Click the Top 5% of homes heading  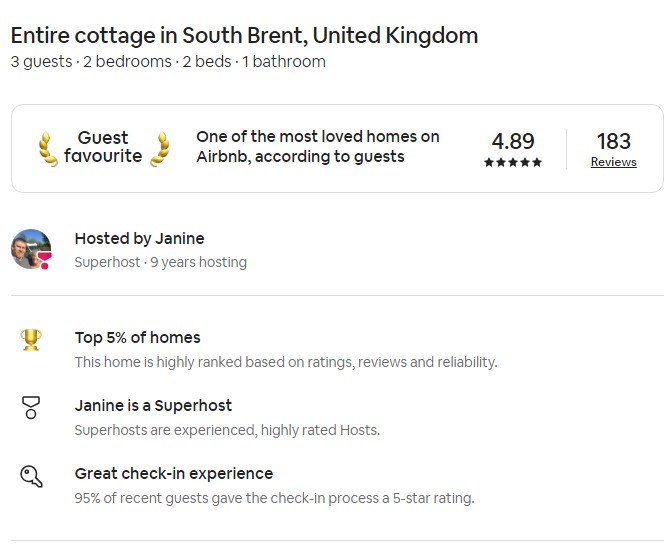pos(137,337)
